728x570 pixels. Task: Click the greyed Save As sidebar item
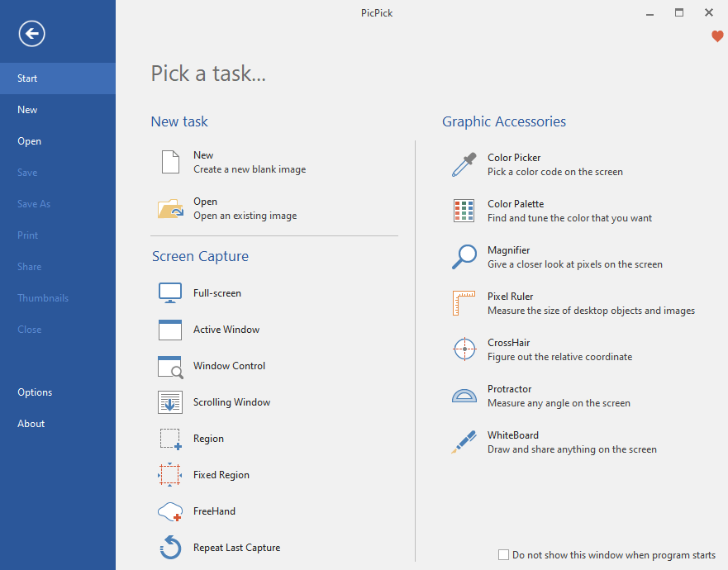[58, 204]
